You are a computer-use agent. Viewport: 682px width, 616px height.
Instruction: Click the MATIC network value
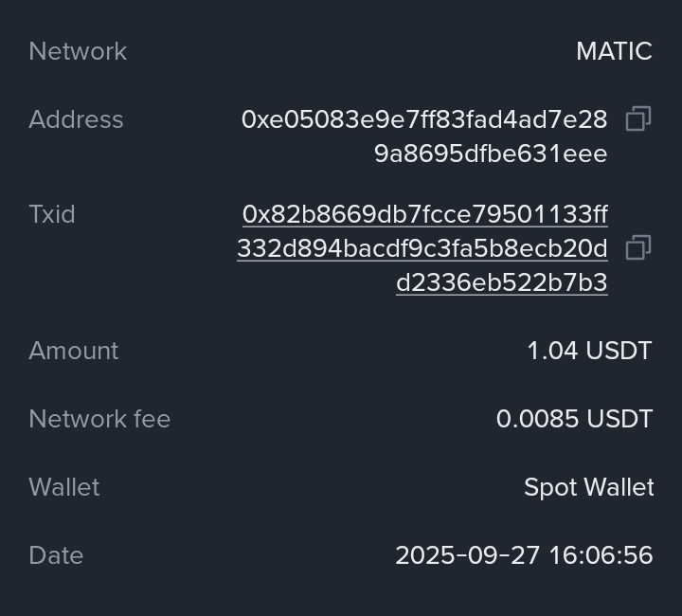coord(614,51)
